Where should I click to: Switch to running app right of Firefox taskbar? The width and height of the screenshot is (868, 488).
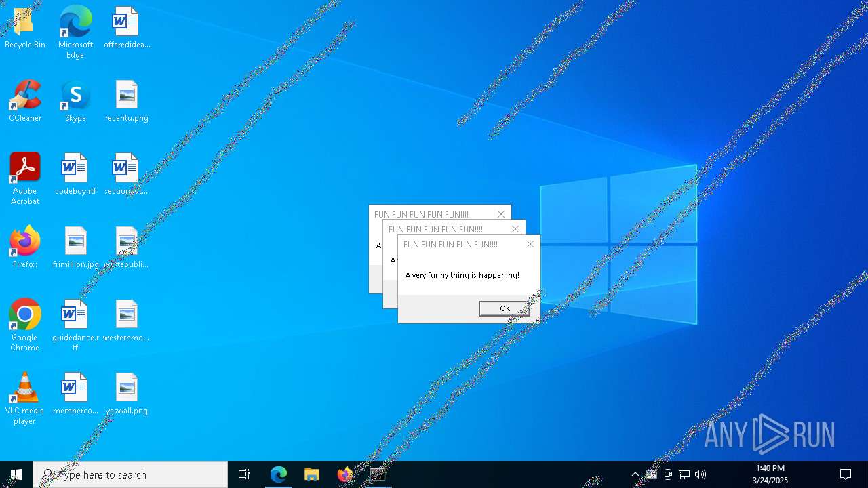pyautogui.click(x=378, y=474)
